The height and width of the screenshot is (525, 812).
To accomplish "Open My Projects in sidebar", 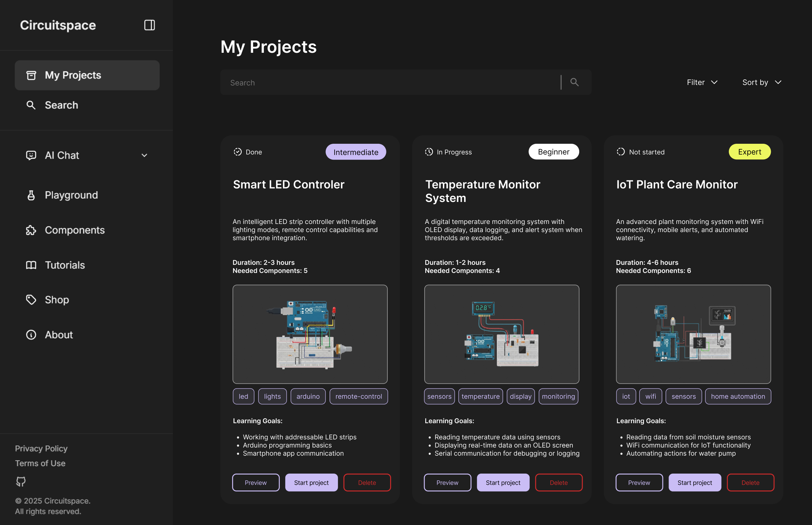I will [x=87, y=75].
